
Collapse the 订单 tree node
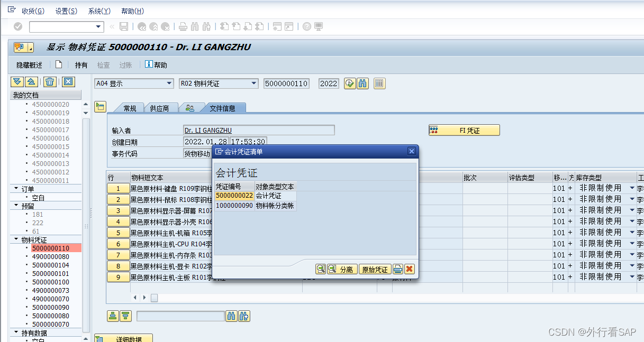[x=16, y=189]
